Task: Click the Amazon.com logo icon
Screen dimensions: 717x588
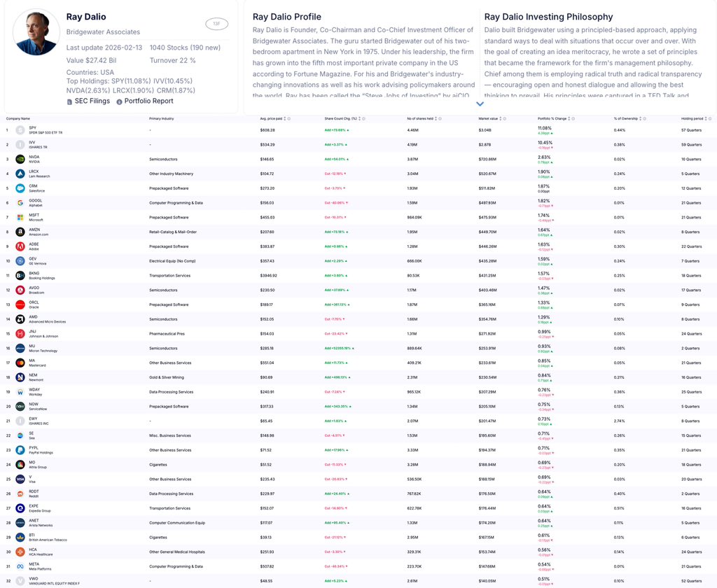Action: pos(20,232)
